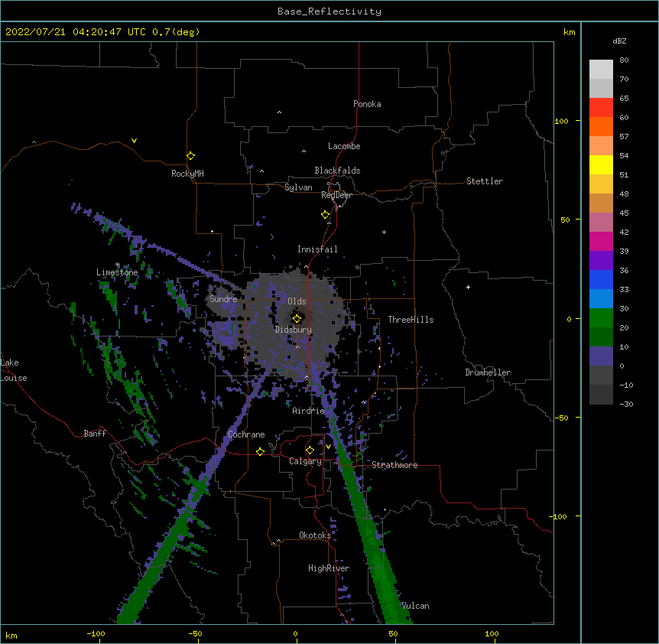The image size is (659, 644).
Task: Click the Sundre label
Action: click(223, 299)
